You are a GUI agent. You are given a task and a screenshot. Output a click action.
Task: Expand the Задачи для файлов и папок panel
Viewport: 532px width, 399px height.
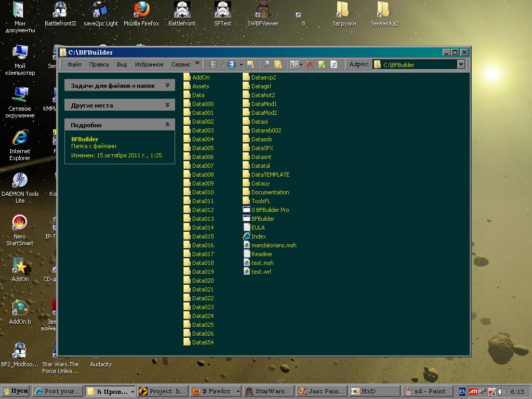pos(167,86)
